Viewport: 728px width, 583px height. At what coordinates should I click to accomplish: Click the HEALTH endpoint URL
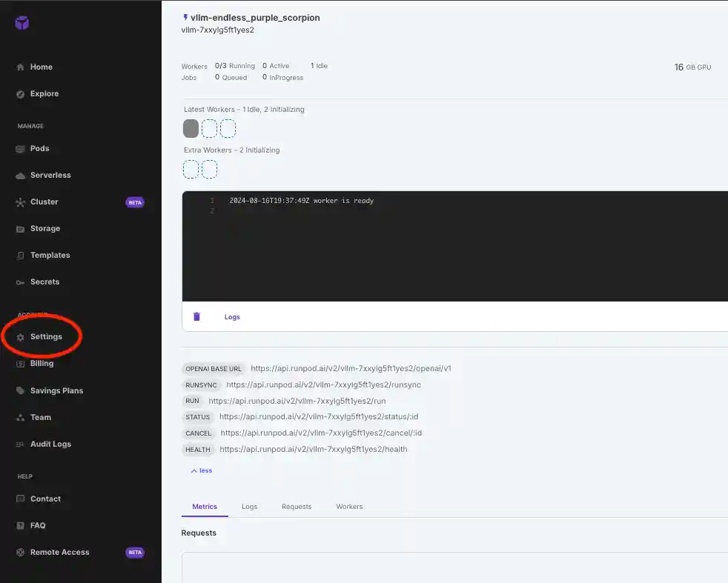click(313, 449)
